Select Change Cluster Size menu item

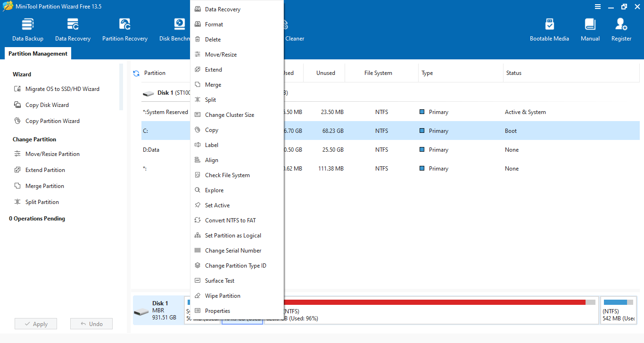point(229,115)
